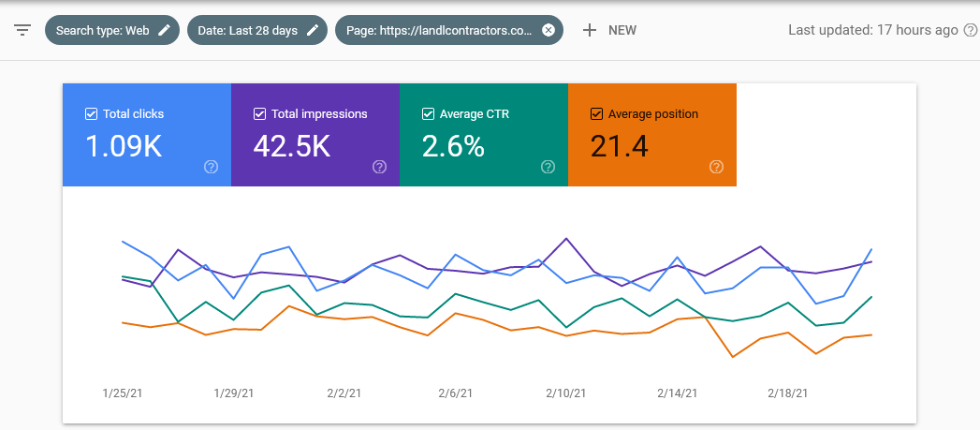Uncheck the Total impressions checkbox
This screenshot has height=430, width=980.
259,114
